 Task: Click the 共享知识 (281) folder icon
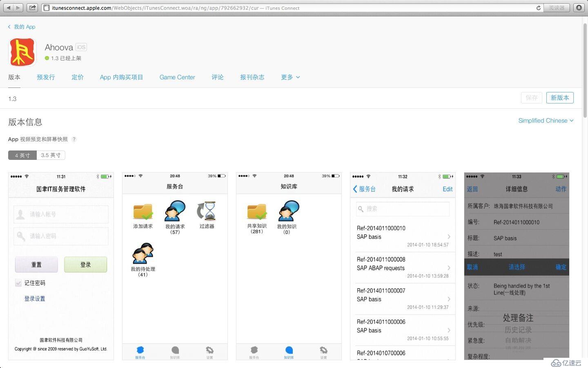[257, 211]
